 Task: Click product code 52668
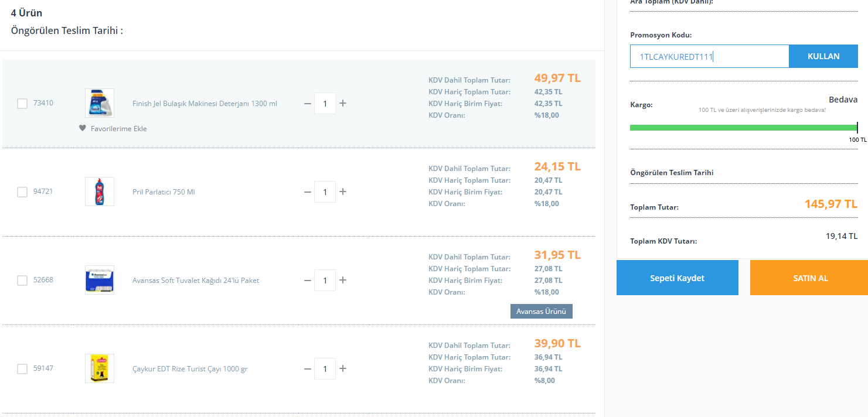coord(43,280)
